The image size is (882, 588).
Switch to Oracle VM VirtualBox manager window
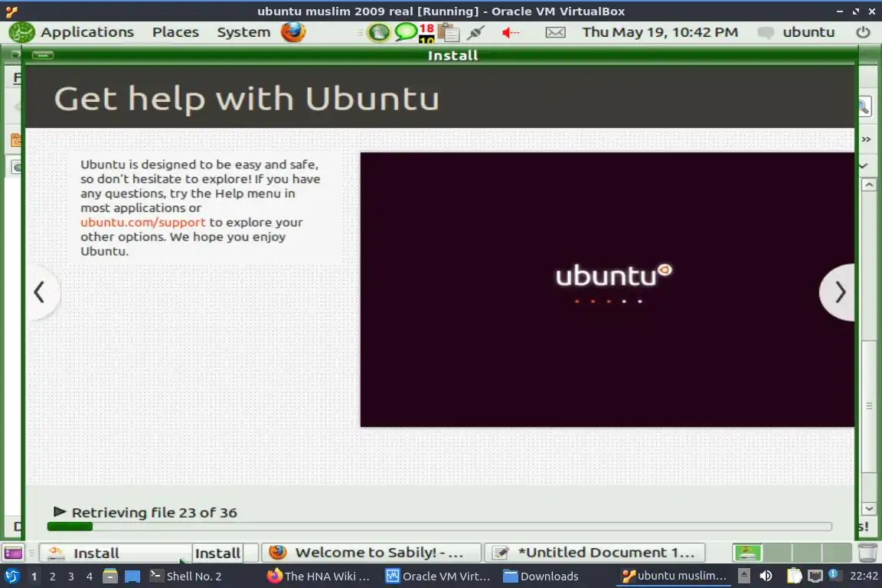coord(438,577)
